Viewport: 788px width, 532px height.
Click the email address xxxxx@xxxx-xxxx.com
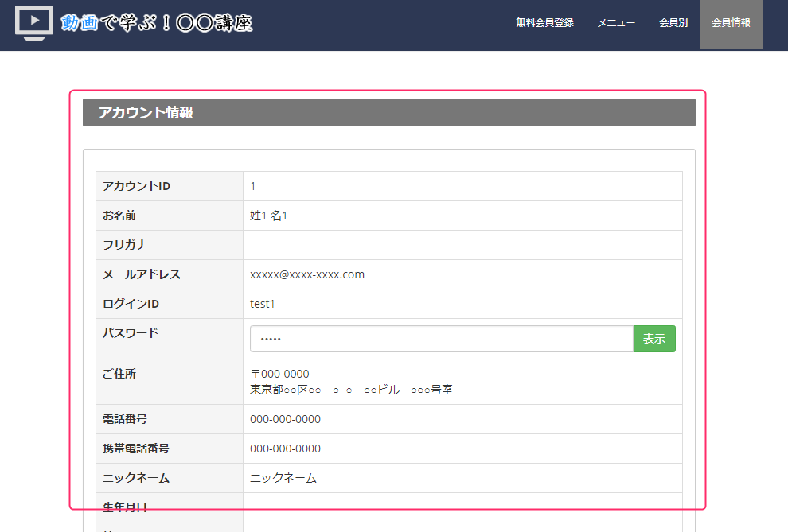point(307,274)
